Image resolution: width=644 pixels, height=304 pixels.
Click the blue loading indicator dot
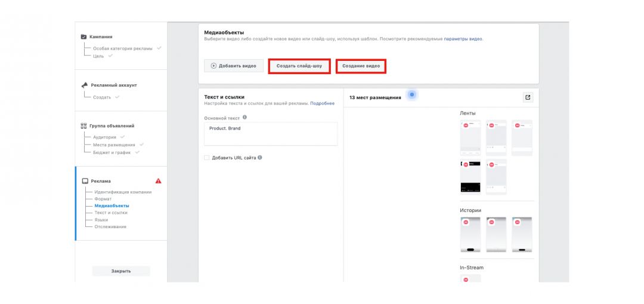point(412,95)
